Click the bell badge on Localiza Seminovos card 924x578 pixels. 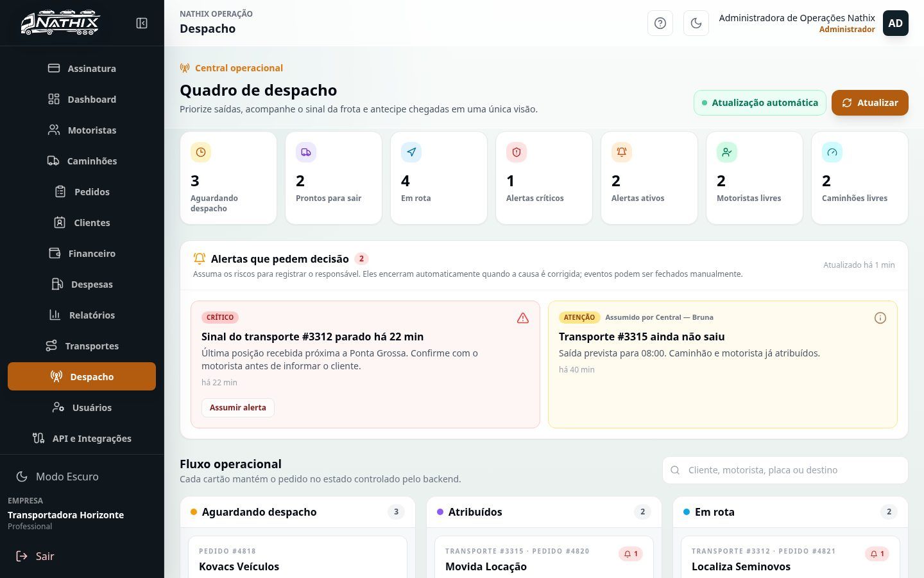(x=877, y=554)
